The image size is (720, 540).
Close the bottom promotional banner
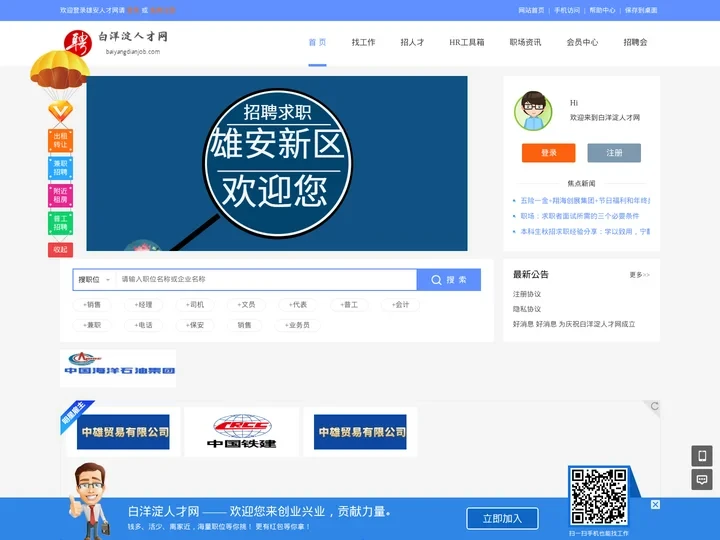coord(655,504)
